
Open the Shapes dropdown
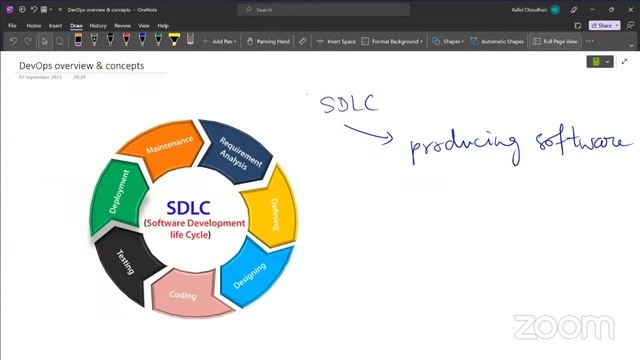(448, 41)
